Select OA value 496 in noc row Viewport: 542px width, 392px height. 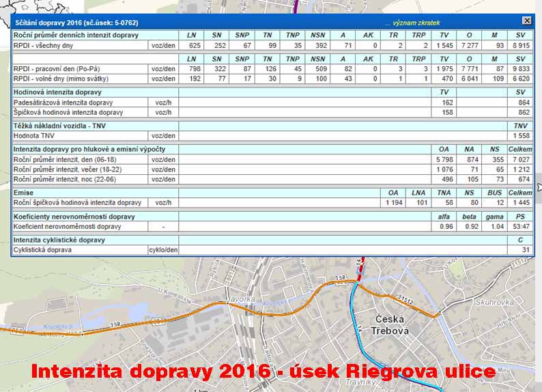(x=447, y=180)
